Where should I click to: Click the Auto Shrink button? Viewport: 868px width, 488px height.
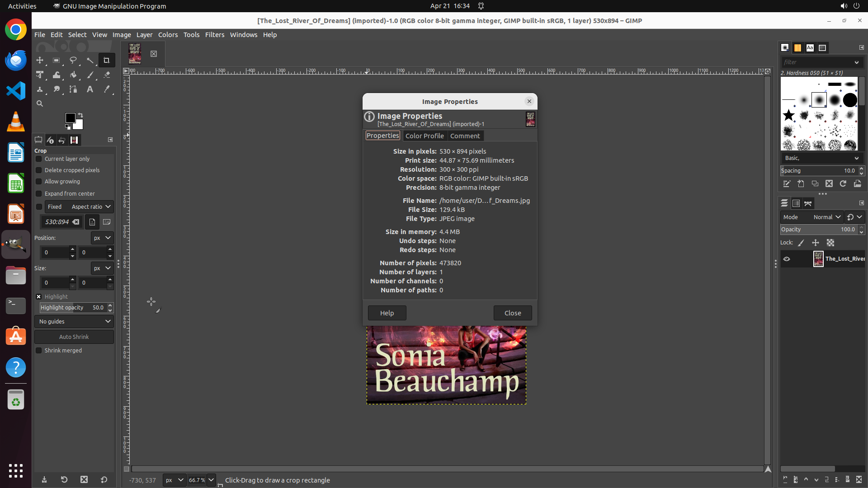74,337
